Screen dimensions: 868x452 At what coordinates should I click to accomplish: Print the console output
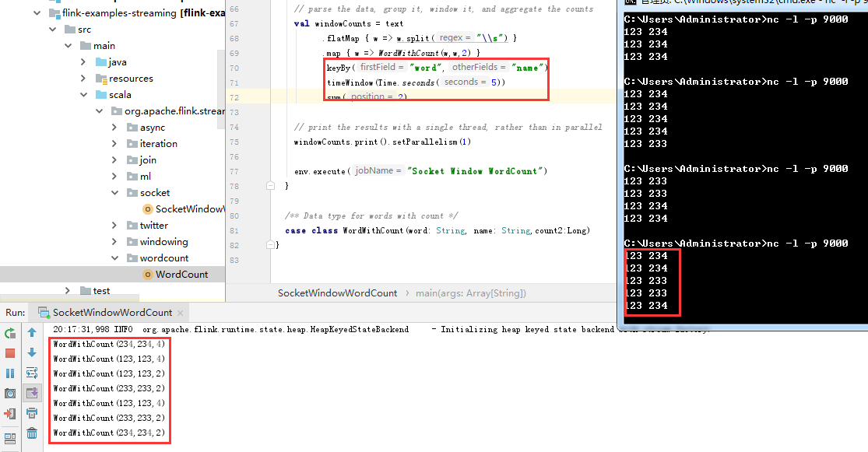[x=32, y=413]
